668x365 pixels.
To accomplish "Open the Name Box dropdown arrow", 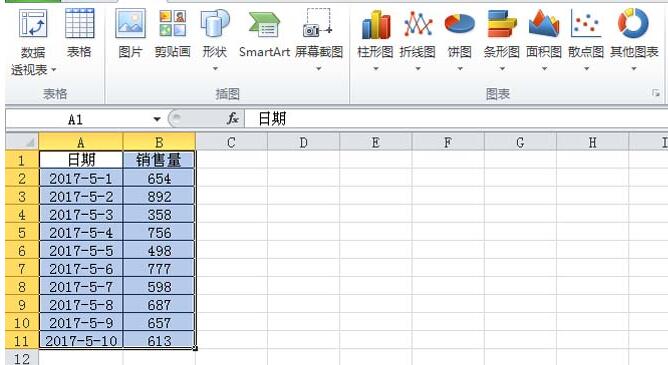I will tap(157, 119).
